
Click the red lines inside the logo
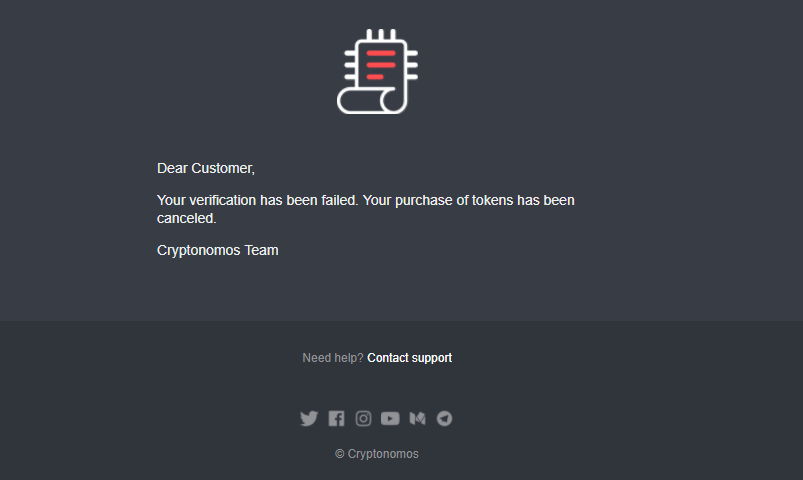coord(380,64)
